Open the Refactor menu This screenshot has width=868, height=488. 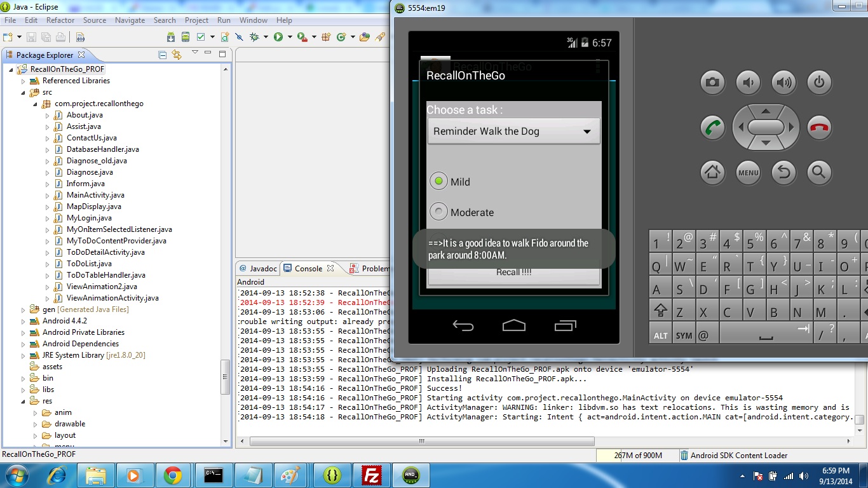(60, 20)
